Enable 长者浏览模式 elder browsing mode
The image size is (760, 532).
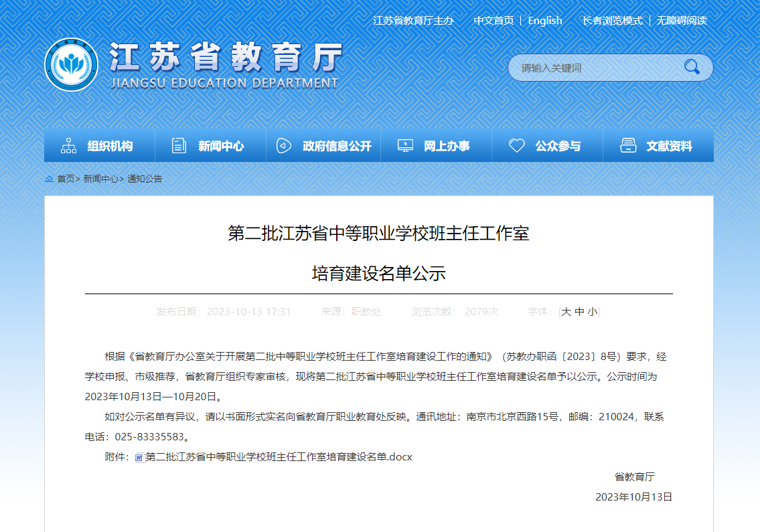(x=612, y=21)
